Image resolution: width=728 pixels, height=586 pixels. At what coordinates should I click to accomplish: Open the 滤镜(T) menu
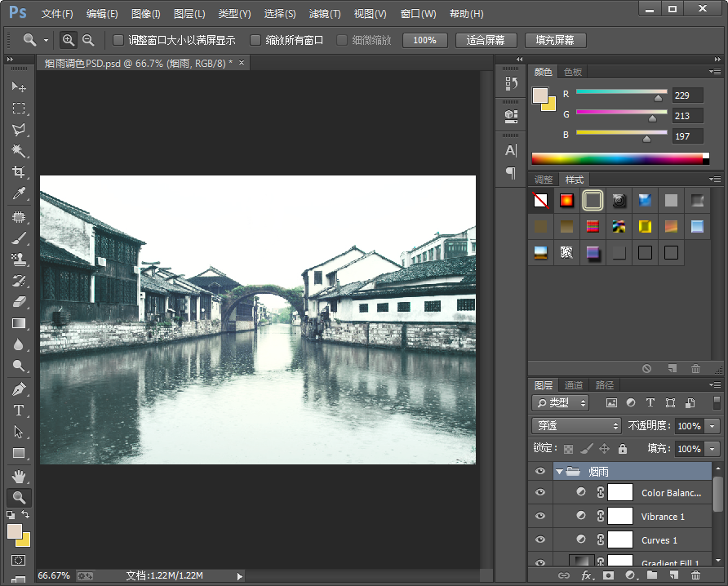[324, 14]
